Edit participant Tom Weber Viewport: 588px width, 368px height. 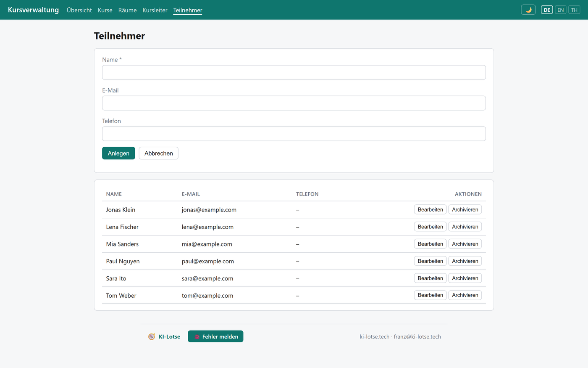click(x=430, y=295)
